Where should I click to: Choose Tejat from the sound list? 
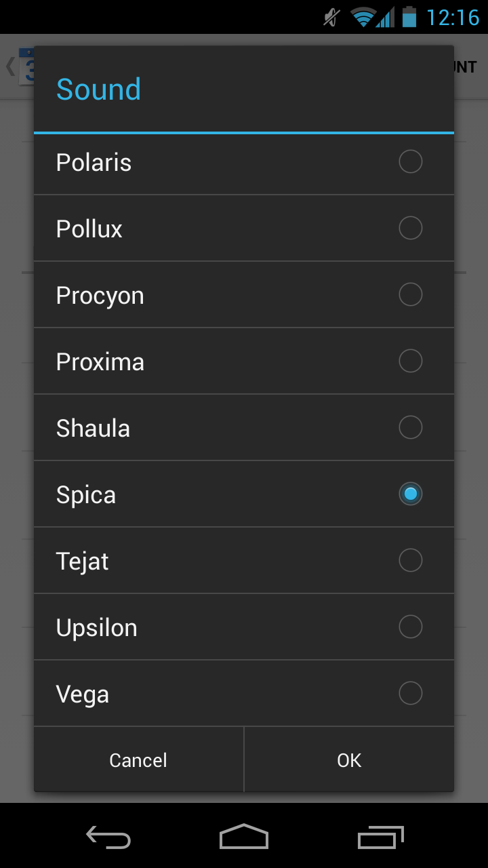[x=244, y=560]
